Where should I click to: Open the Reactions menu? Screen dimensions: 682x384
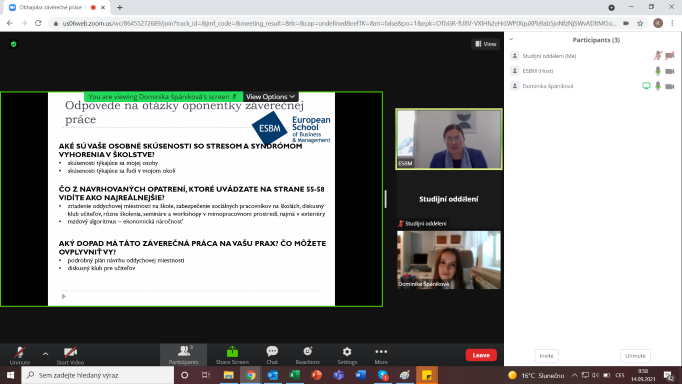[x=308, y=355]
